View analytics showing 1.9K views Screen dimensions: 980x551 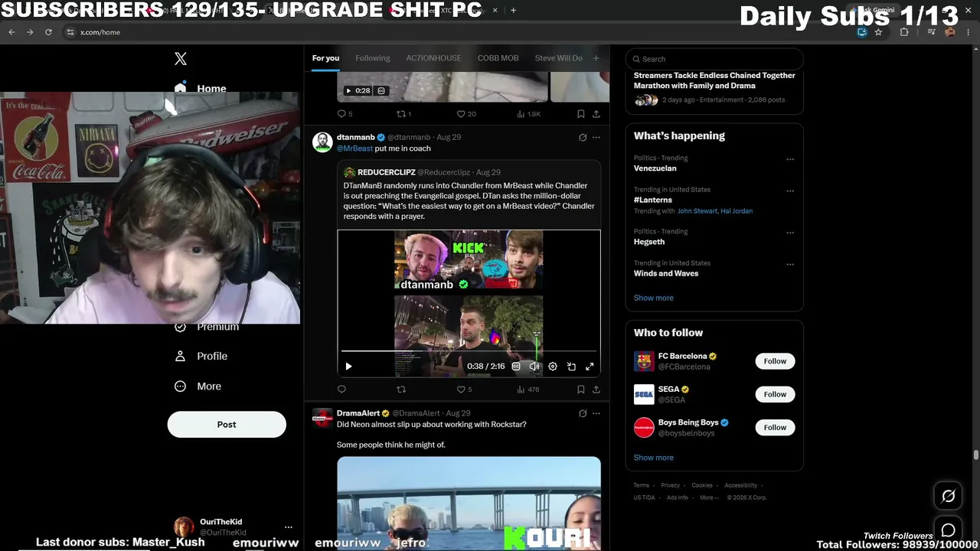click(528, 114)
